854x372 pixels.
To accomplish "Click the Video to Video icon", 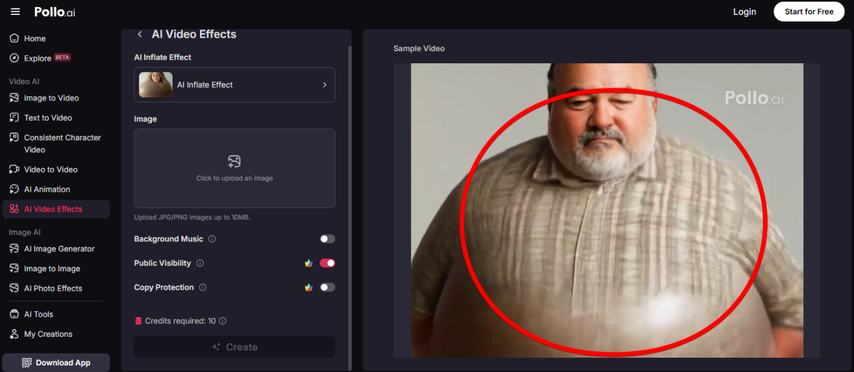I will pyautogui.click(x=14, y=169).
